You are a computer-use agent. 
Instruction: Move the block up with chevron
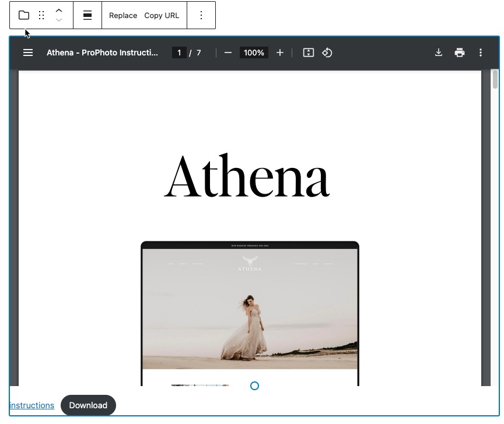(x=59, y=10)
